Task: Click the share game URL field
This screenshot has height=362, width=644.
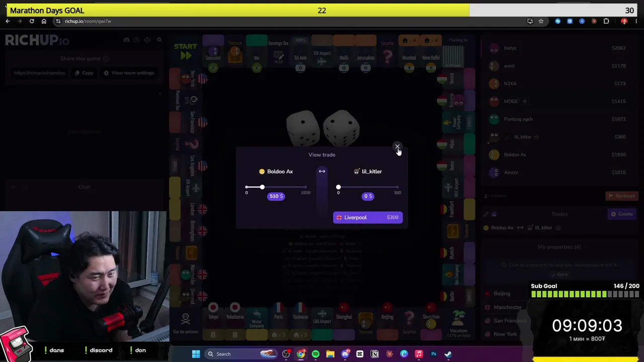Action: pos(40,73)
